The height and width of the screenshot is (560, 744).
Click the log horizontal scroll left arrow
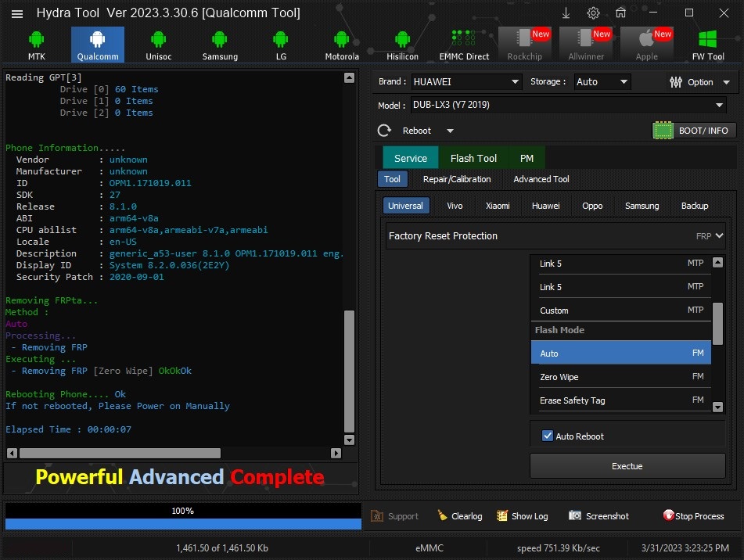click(13, 453)
